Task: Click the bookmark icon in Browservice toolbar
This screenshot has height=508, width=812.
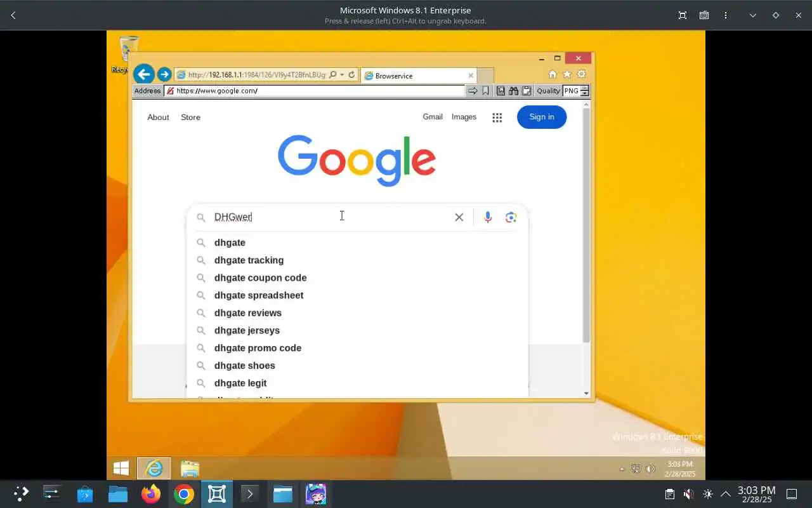Action: click(x=485, y=91)
